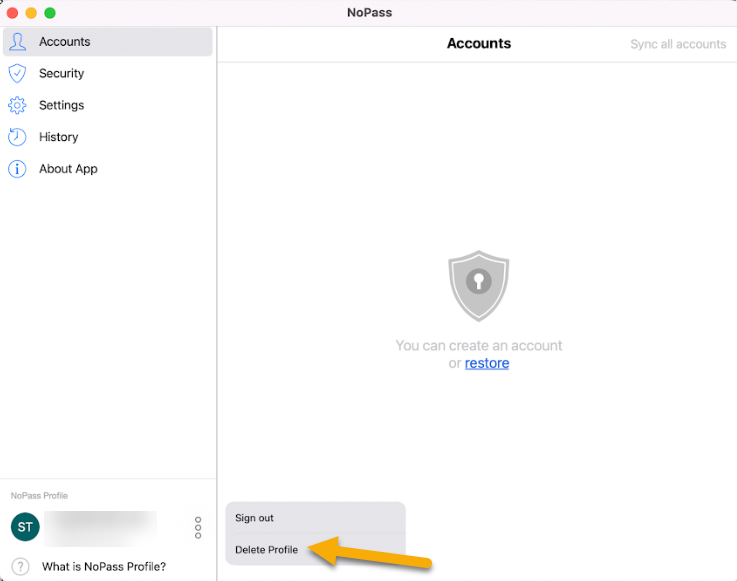The image size is (737, 581).
Task: Click the green full-screen window button
Action: 50,13
